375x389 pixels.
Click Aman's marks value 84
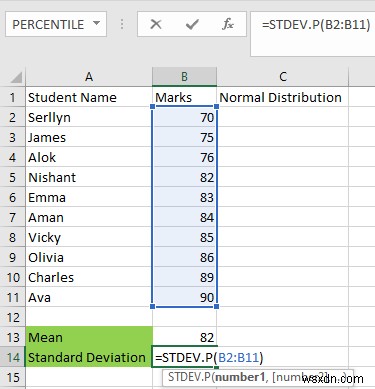tap(185, 217)
